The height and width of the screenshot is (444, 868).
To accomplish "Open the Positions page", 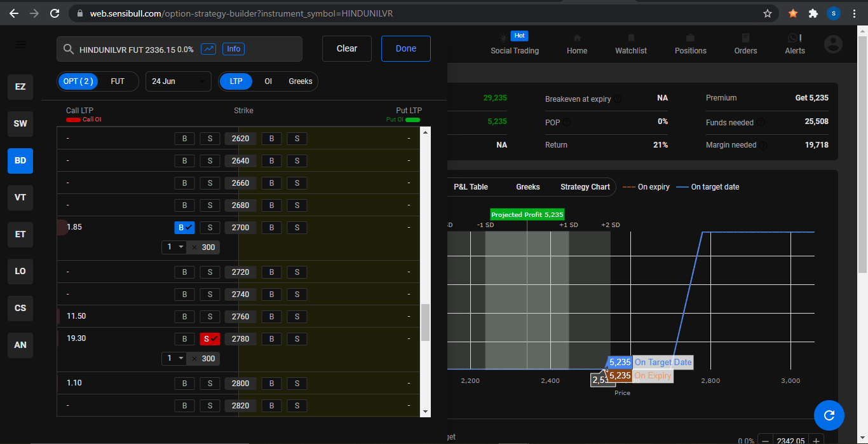I will click(691, 44).
